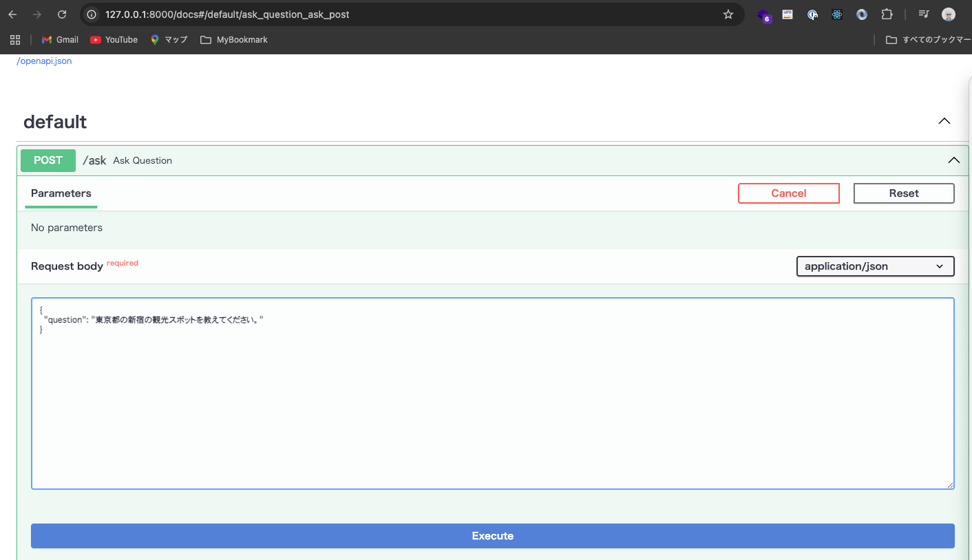The image size is (972, 560).
Task: Execute the POST /ask request
Action: (493, 536)
